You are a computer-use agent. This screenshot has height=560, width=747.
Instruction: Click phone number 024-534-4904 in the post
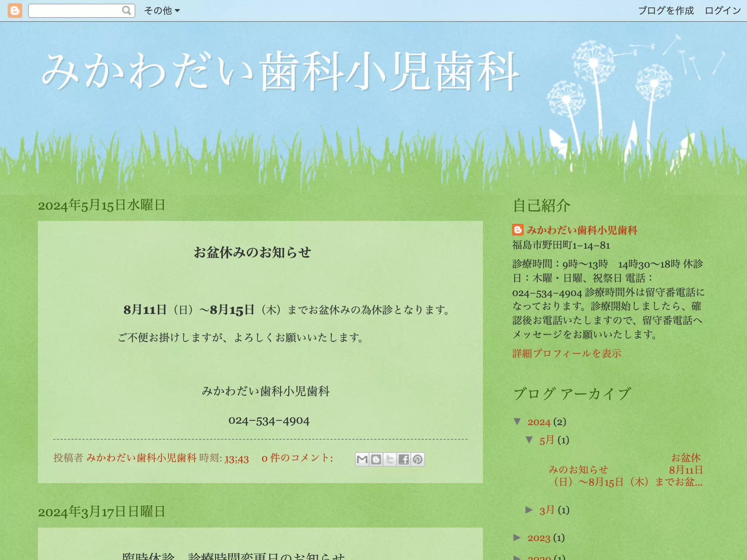pos(269,421)
